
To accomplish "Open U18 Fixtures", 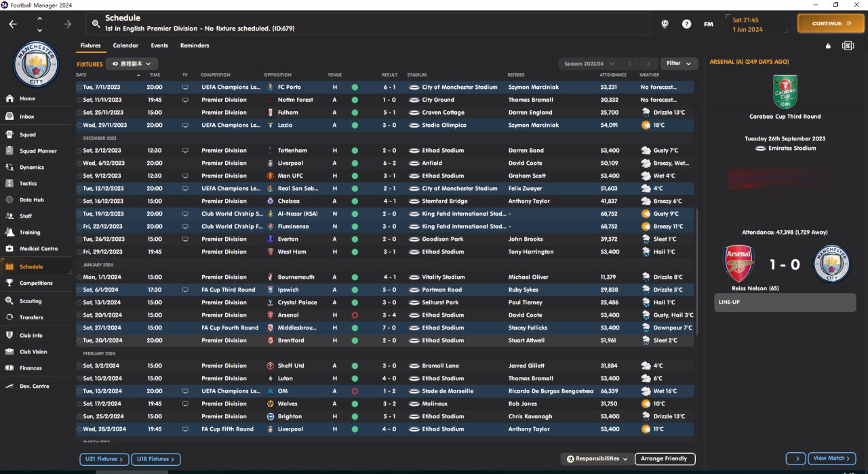I will 155,460.
